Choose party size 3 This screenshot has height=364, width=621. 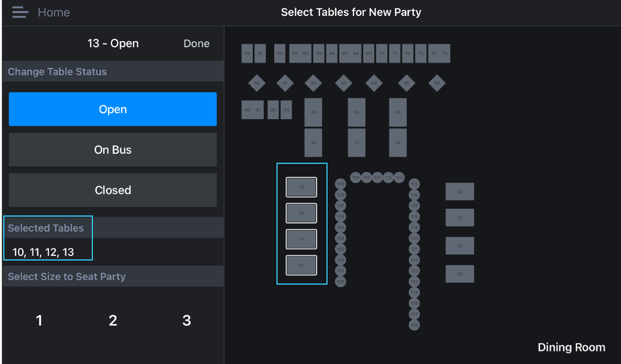click(186, 321)
